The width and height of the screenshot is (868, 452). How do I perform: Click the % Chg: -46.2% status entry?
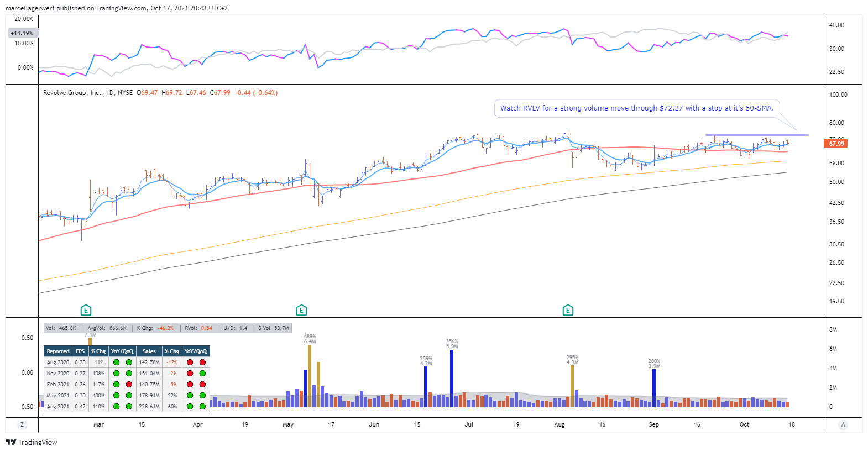155,328
